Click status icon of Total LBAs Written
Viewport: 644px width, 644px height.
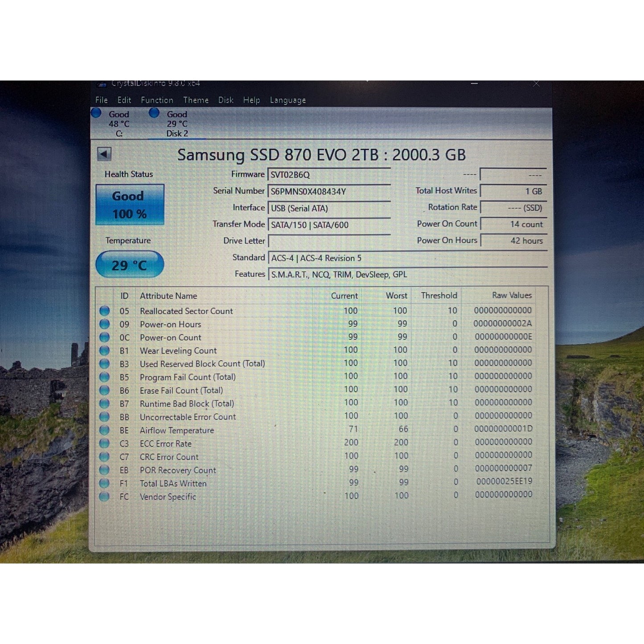[105, 483]
